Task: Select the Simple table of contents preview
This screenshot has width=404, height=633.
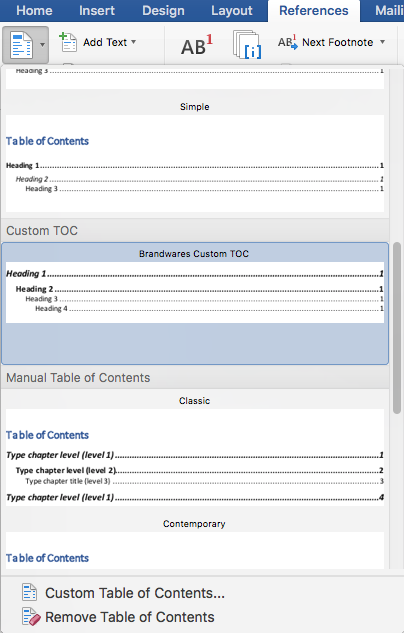Action: click(195, 157)
